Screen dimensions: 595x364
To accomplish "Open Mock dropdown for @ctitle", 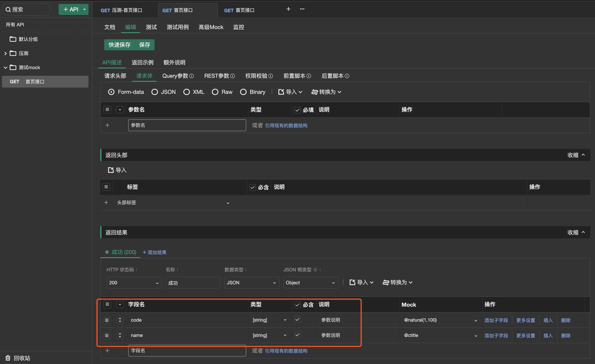I will pos(476,336).
